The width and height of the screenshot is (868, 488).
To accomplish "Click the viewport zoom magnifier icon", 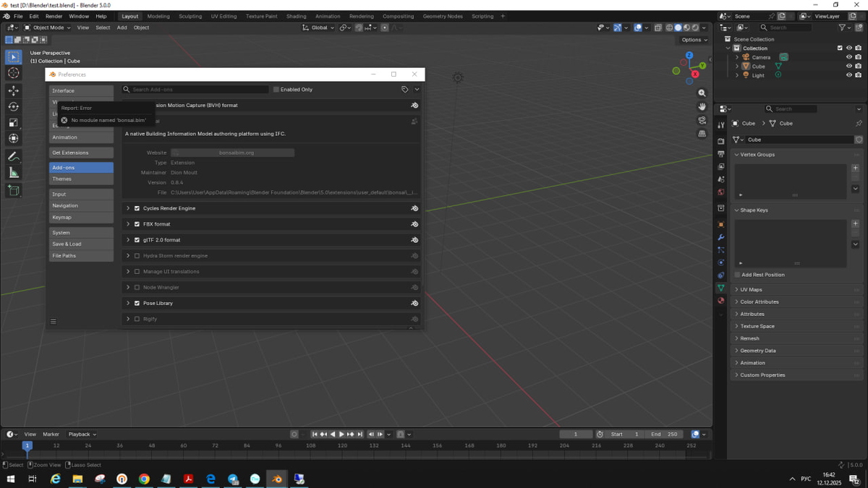I will (x=702, y=93).
